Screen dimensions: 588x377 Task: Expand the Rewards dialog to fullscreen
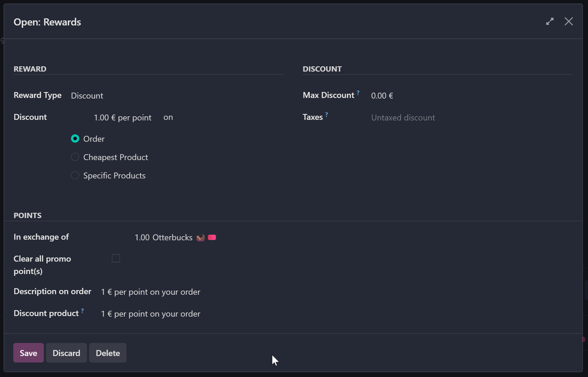click(550, 21)
